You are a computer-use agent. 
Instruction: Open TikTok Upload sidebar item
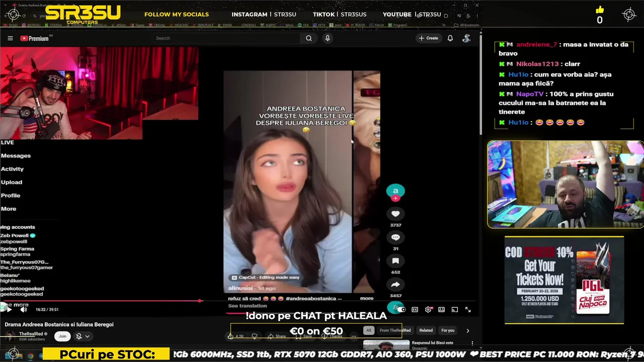point(11,182)
